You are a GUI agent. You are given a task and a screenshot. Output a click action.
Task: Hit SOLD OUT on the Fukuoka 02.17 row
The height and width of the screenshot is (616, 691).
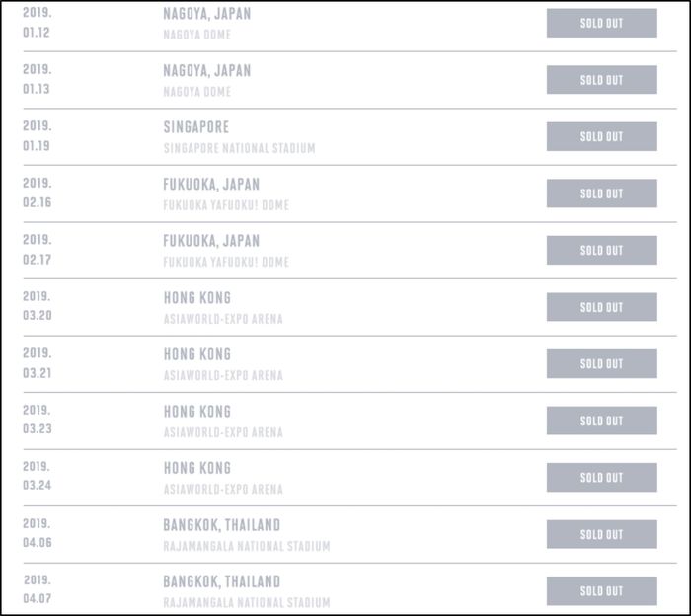[601, 250]
